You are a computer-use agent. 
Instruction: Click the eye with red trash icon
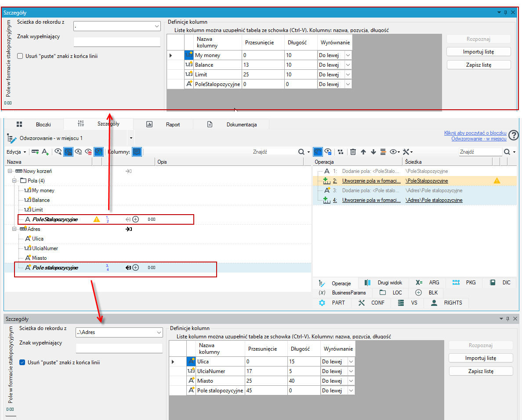pos(89,152)
